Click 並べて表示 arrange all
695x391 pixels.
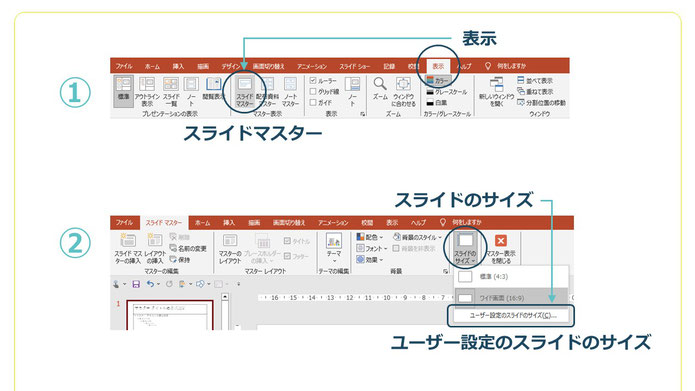click(x=535, y=81)
